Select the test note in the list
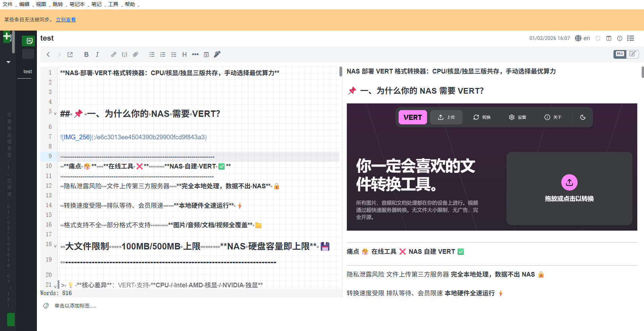Image resolution: width=644 pixels, height=331 pixels. pos(28,72)
